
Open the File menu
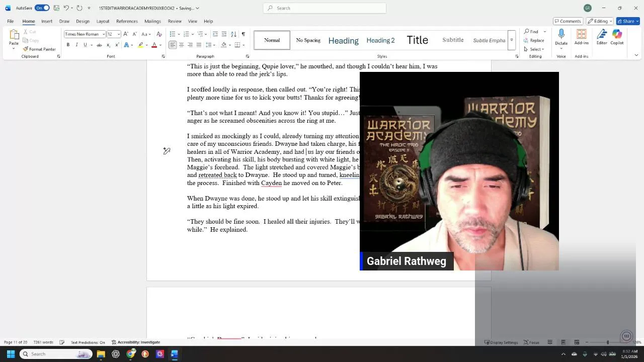click(x=10, y=21)
